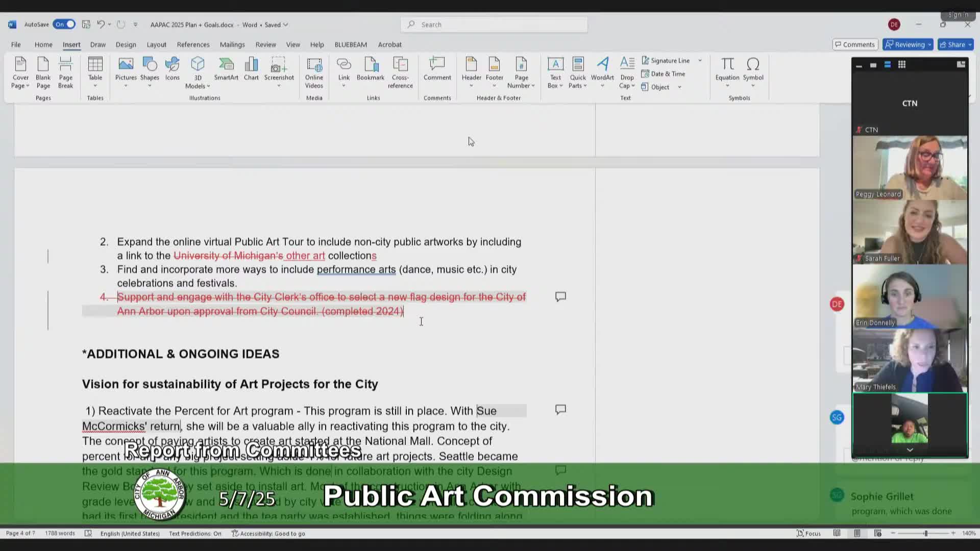Click the Date & Time button
This screenshot has width=980, height=551.
[x=663, y=74]
